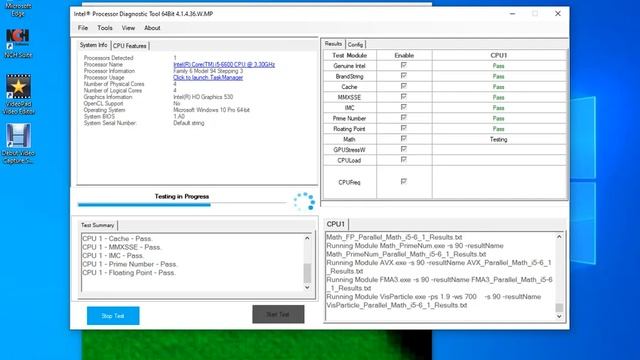The image size is (640, 360).
Task: Click the Math row Testing status
Action: click(498, 140)
